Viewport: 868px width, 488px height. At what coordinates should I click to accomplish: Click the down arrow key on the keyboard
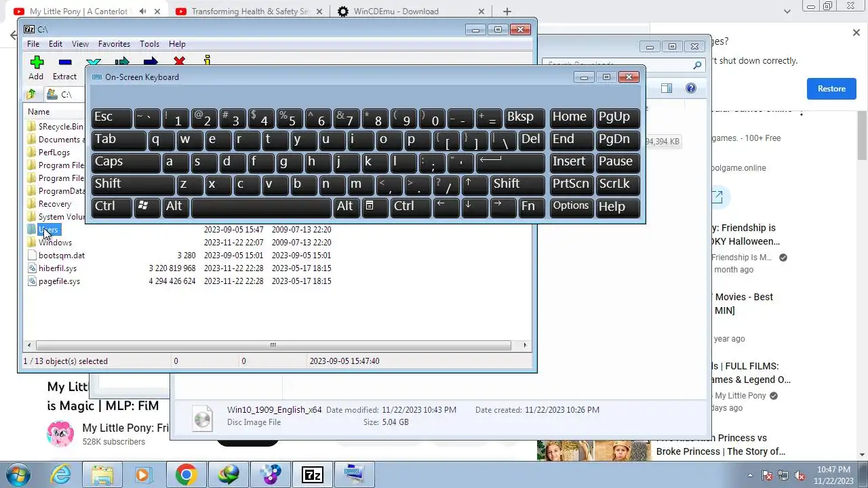tap(475, 207)
